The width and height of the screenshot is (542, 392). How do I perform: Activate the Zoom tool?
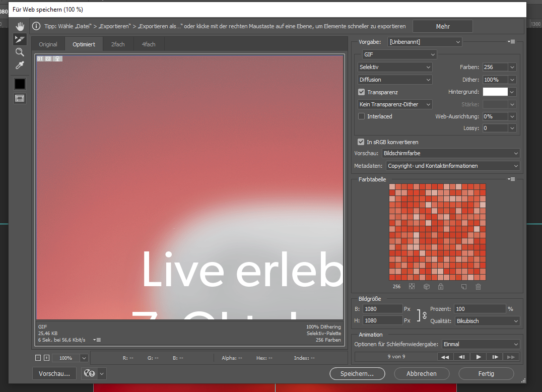(x=20, y=52)
